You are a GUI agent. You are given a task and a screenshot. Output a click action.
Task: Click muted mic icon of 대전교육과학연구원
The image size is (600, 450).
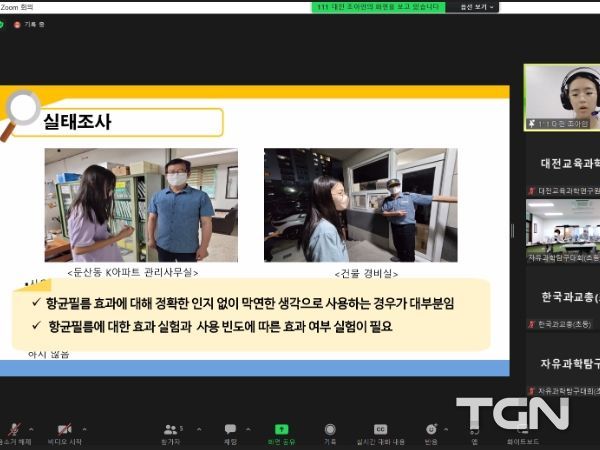pyautogui.click(x=531, y=191)
